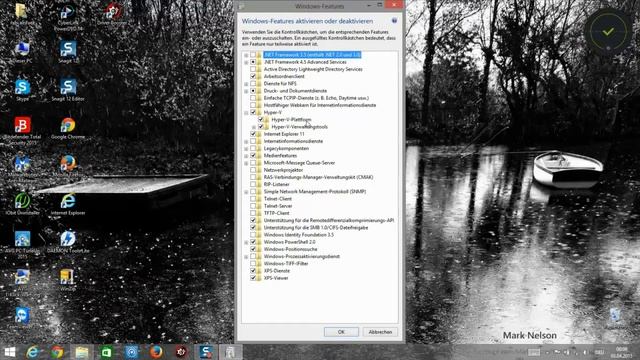
Task: Launch Firefox from the taskbar
Action: click(156, 352)
